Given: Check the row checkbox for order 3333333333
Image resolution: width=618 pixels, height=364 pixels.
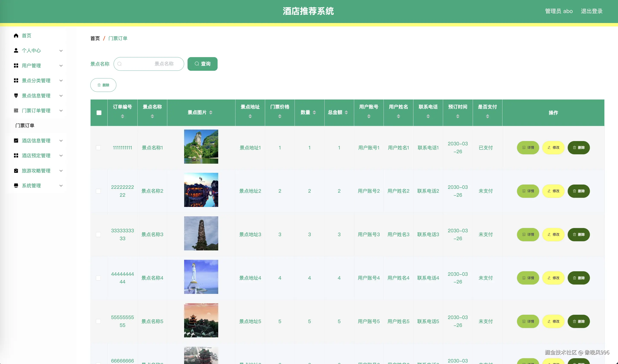Looking at the screenshot, I should [98, 234].
